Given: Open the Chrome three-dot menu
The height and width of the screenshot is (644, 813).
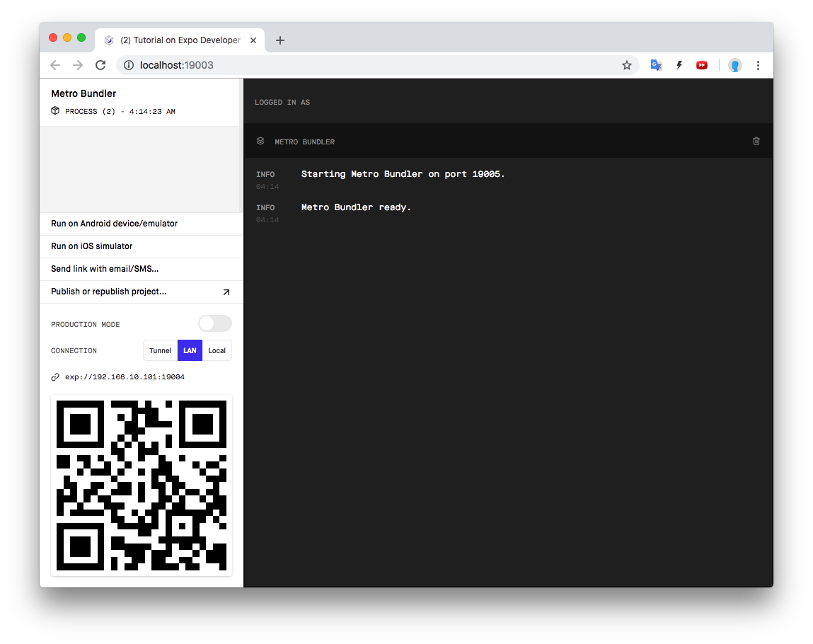Looking at the screenshot, I should (x=758, y=65).
